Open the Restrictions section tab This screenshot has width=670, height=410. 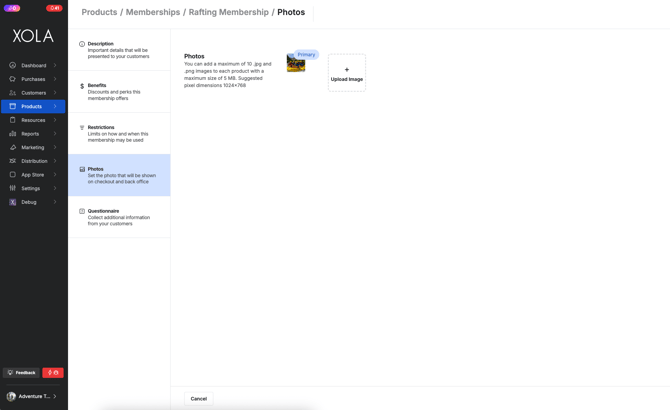coord(119,134)
